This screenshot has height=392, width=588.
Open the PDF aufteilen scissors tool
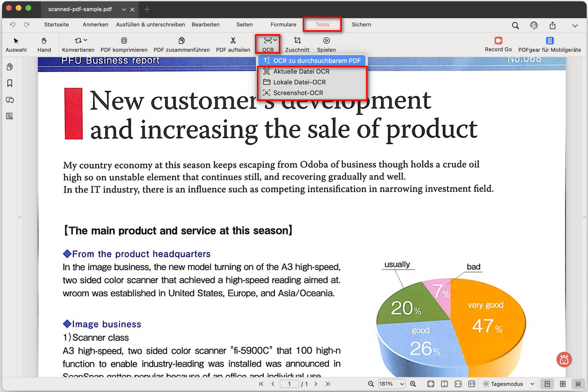(233, 41)
